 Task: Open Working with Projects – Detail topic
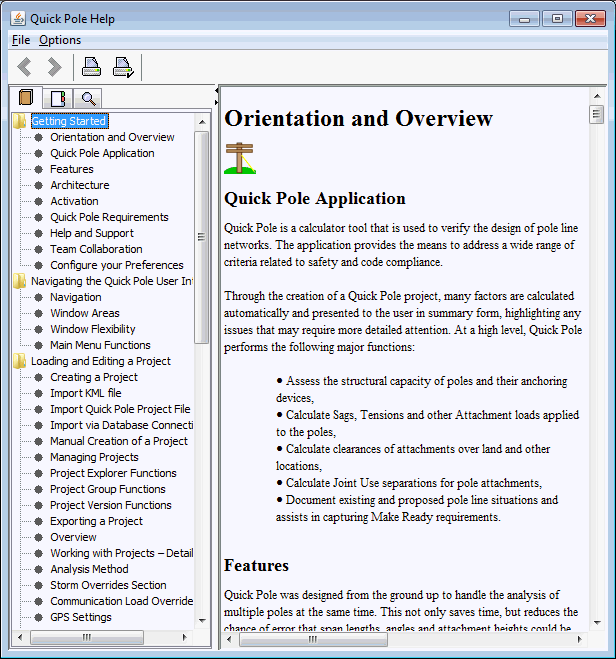121,553
